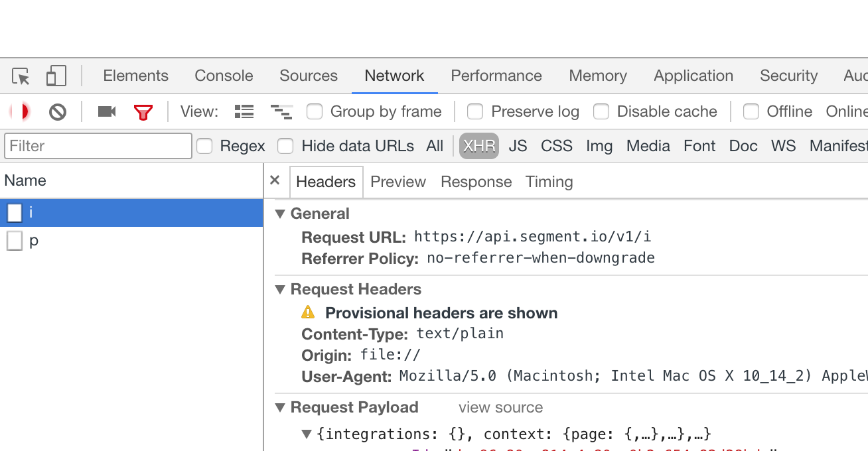Collapse the General section
This screenshot has height=451, width=868.
[280, 214]
